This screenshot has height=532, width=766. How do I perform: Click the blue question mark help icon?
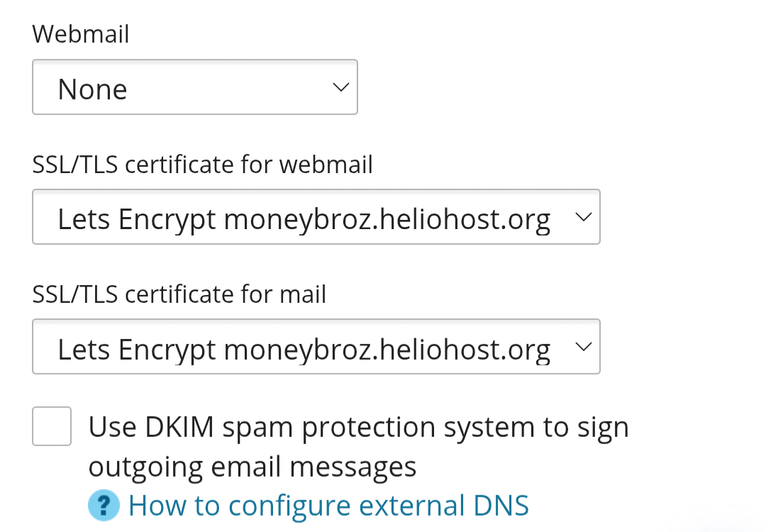point(104,505)
